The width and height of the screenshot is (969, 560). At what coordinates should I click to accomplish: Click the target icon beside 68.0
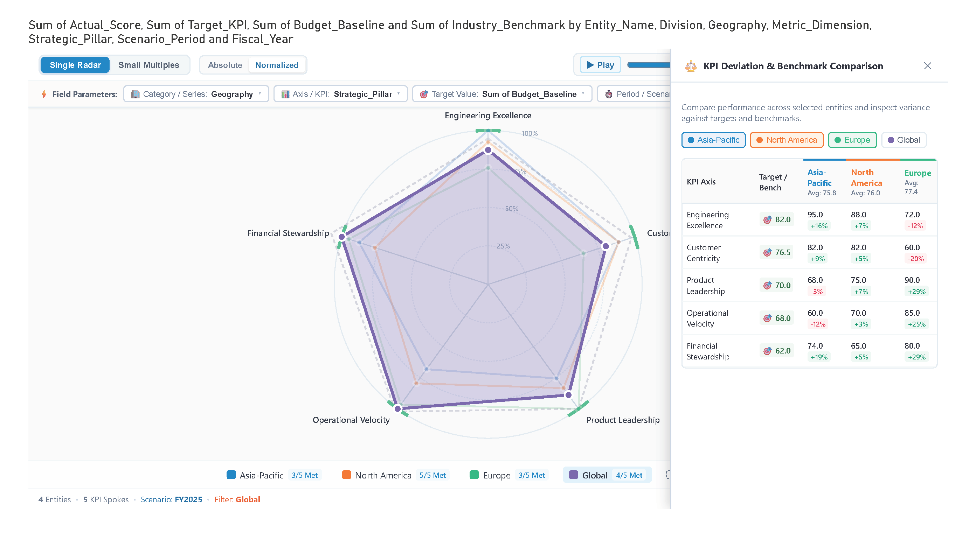click(767, 318)
